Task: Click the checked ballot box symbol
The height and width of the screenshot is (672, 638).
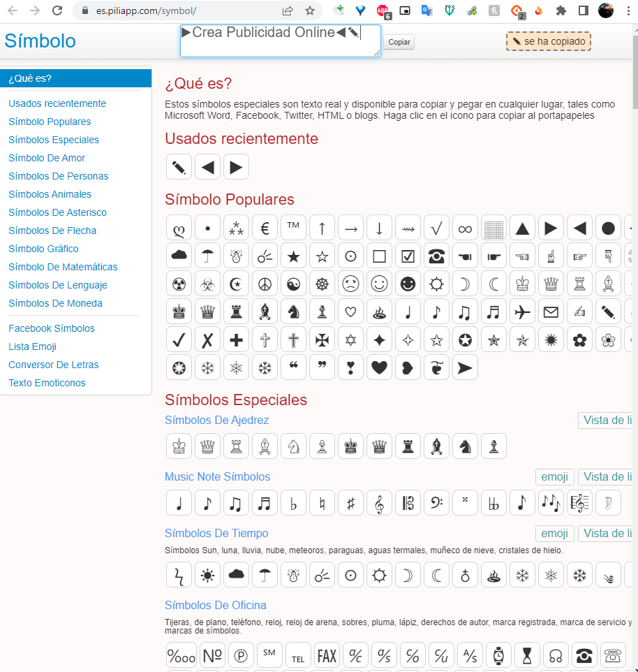Action: [x=408, y=256]
